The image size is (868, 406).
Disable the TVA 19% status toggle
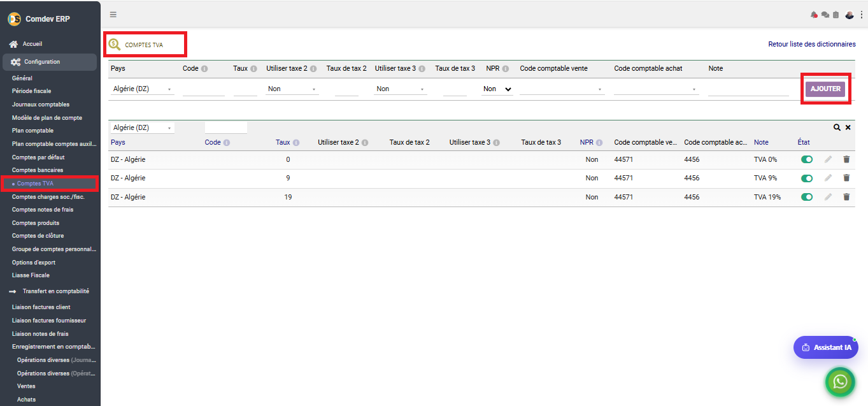point(807,197)
